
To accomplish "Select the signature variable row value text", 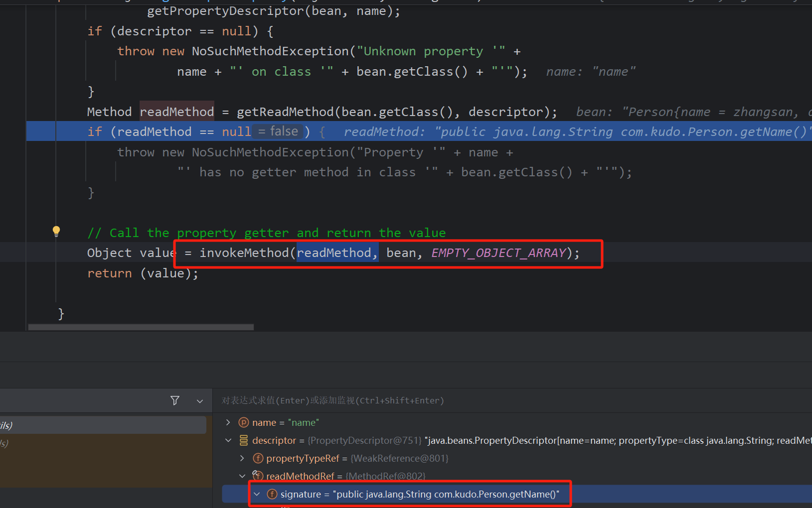I will tap(446, 494).
